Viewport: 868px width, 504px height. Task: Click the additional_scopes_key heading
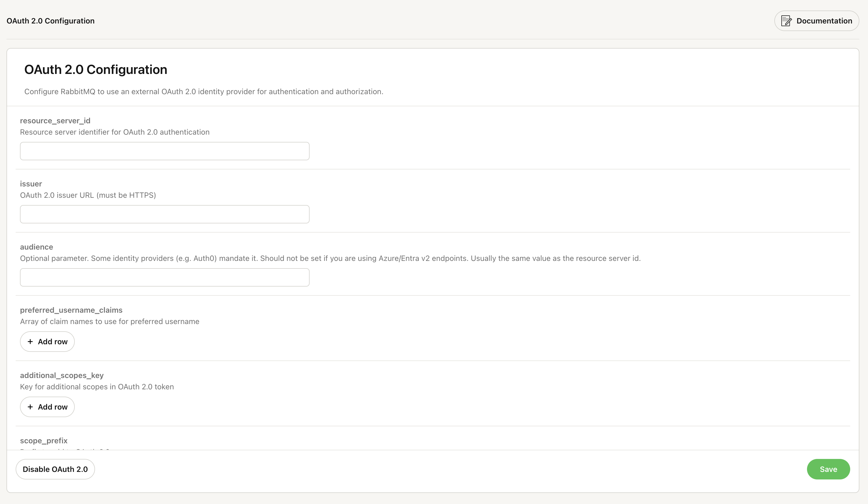point(62,375)
